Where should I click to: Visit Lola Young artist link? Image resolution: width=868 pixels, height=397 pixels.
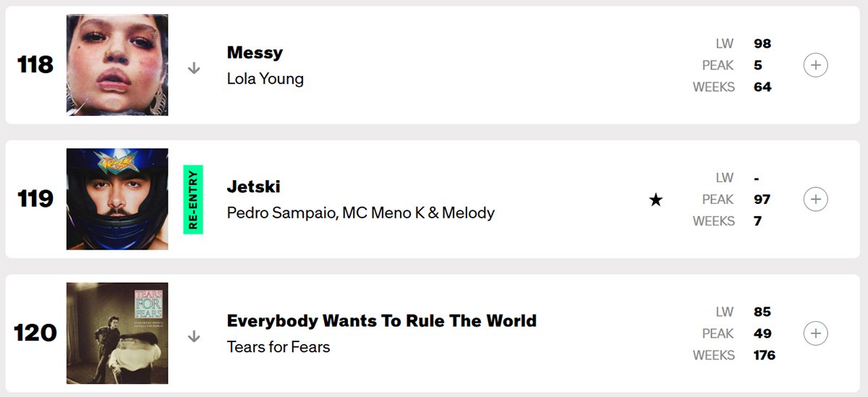tap(265, 78)
